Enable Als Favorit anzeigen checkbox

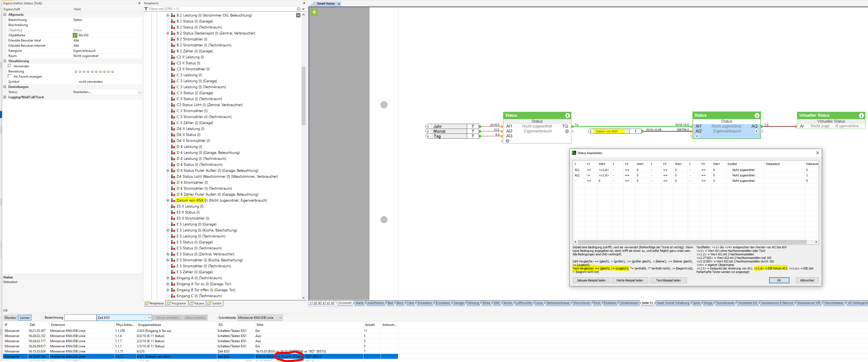(x=10, y=77)
